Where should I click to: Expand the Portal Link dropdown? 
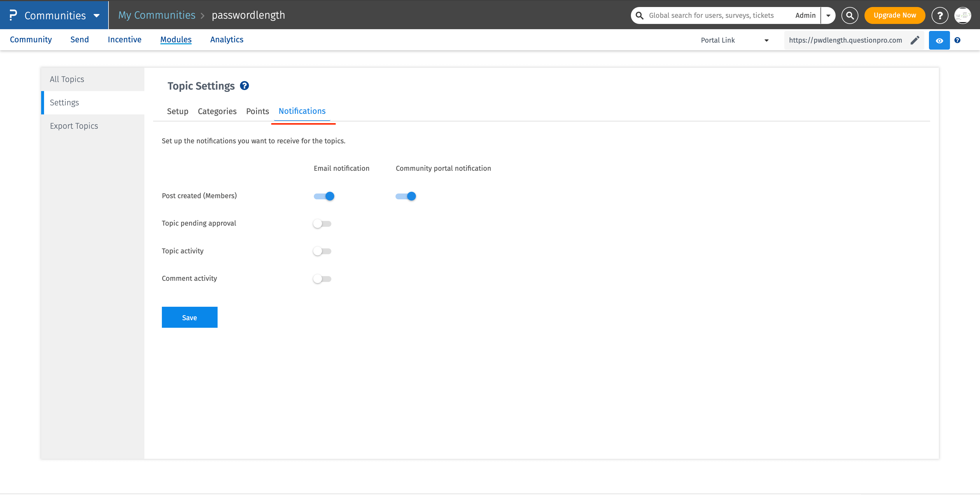tap(766, 40)
